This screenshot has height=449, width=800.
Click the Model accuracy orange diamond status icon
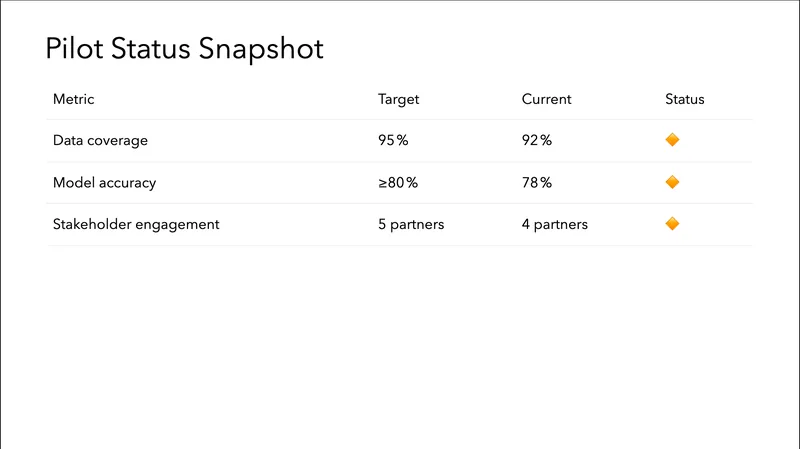tap(672, 182)
